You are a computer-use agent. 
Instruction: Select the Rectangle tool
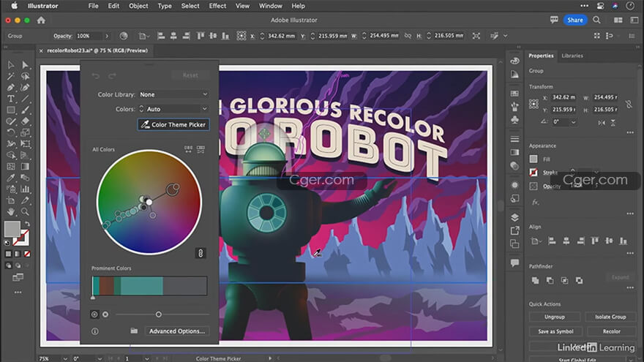point(11,110)
